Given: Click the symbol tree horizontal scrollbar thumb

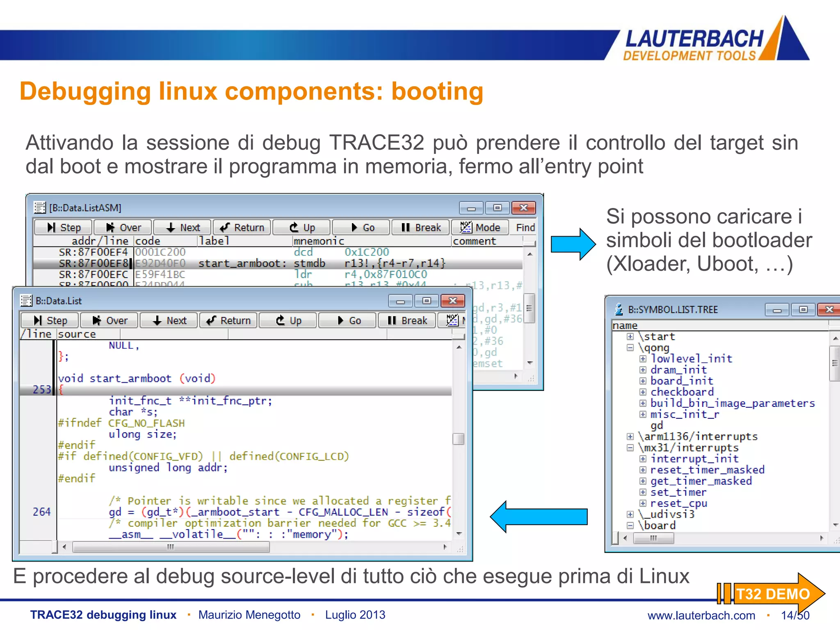Looking at the screenshot, I should click(x=654, y=538).
